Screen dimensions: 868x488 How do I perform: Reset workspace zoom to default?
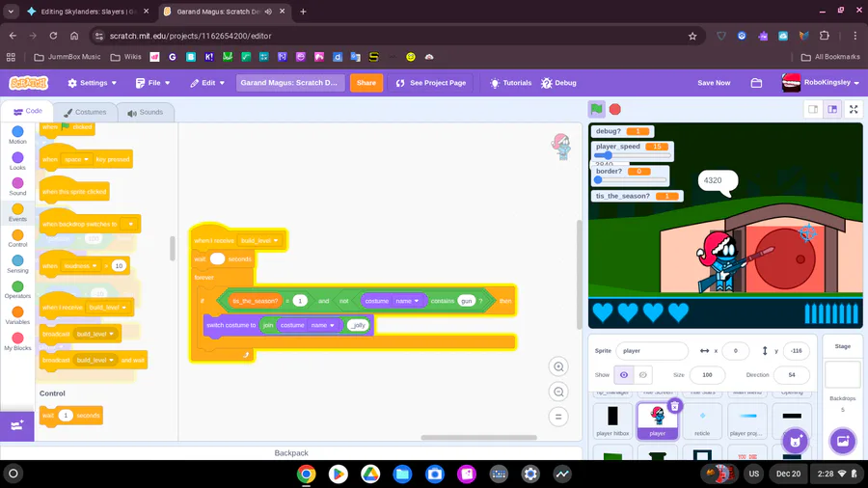click(558, 417)
